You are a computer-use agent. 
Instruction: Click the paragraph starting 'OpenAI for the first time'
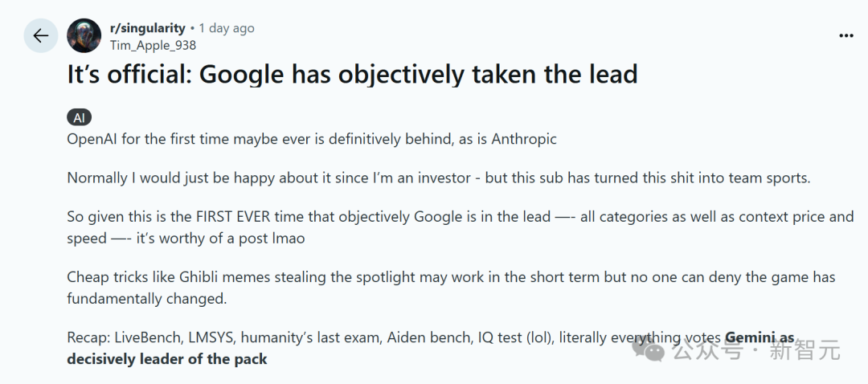[312, 138]
